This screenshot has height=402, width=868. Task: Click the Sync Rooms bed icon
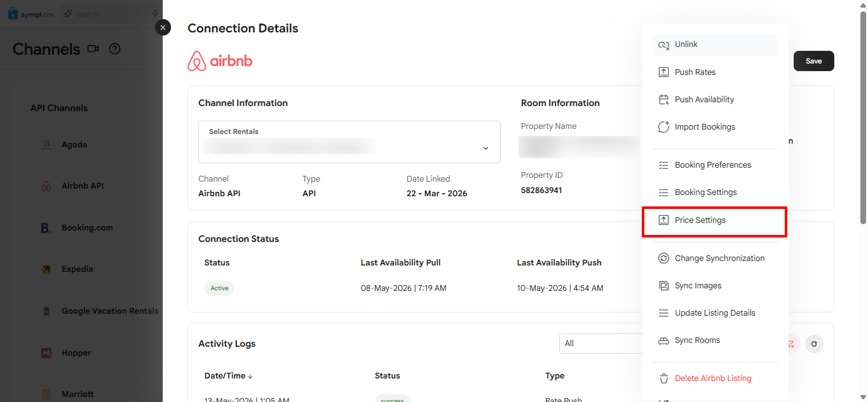(x=663, y=340)
